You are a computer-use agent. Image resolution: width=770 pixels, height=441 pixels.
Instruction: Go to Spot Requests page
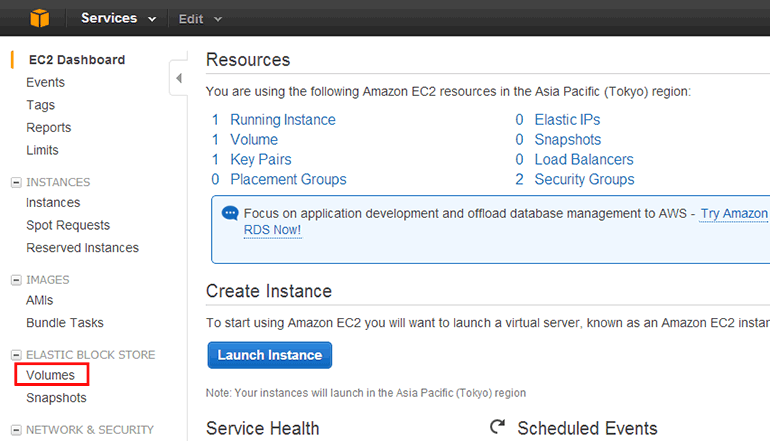(68, 225)
